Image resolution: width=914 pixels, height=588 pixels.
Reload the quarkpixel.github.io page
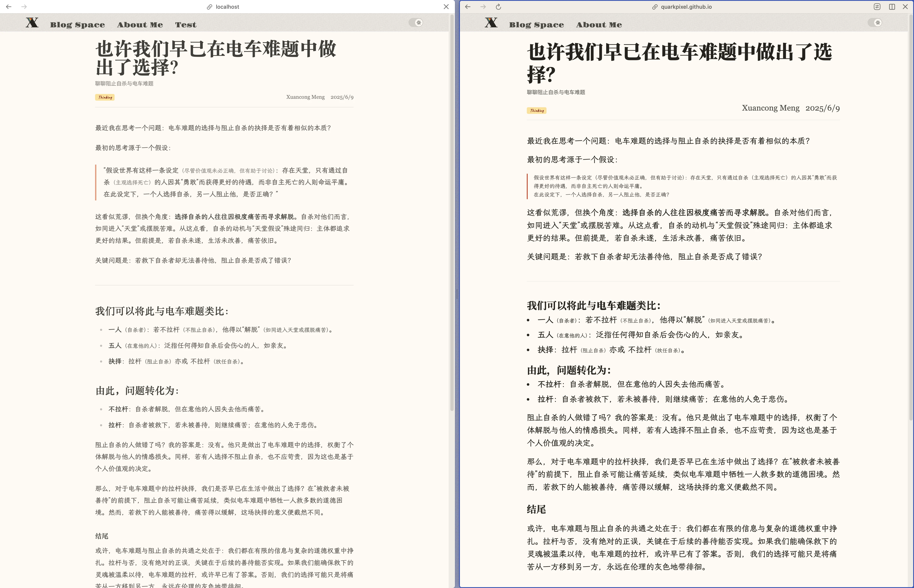pyautogui.click(x=498, y=7)
